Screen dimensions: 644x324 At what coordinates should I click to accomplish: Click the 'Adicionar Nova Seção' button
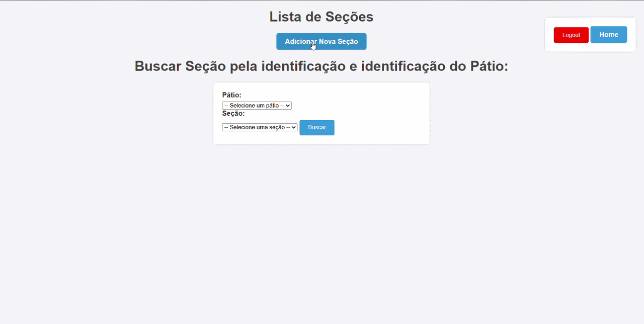click(x=321, y=41)
